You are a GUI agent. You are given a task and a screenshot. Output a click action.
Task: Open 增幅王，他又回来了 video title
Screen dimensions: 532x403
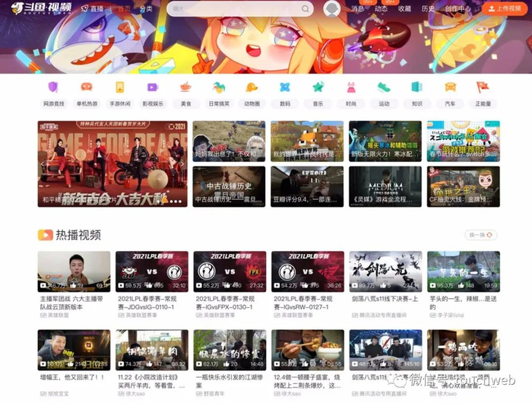pyautogui.click(x=72, y=378)
